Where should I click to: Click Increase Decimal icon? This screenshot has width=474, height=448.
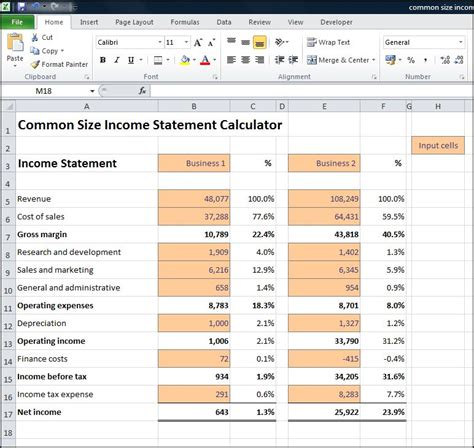click(445, 60)
